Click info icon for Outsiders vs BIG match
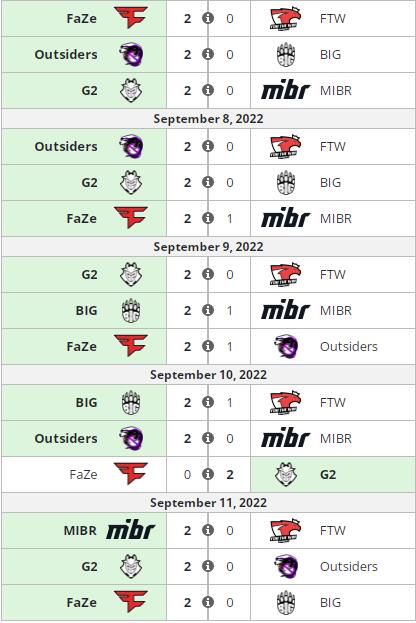This screenshot has width=416, height=623. (x=208, y=54)
